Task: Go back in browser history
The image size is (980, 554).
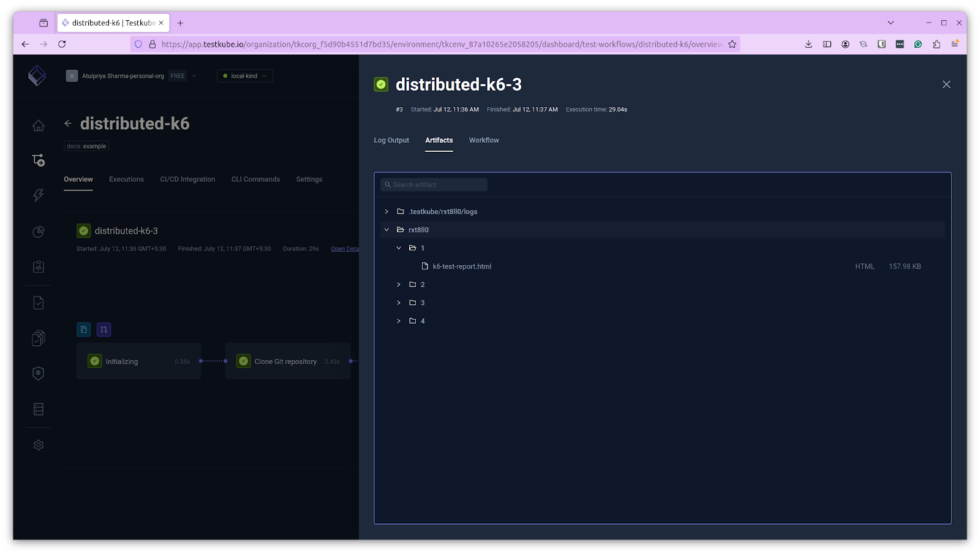Action: [25, 44]
